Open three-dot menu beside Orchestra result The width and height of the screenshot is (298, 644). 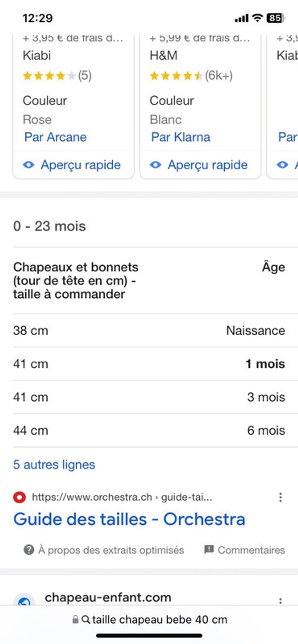point(280,497)
